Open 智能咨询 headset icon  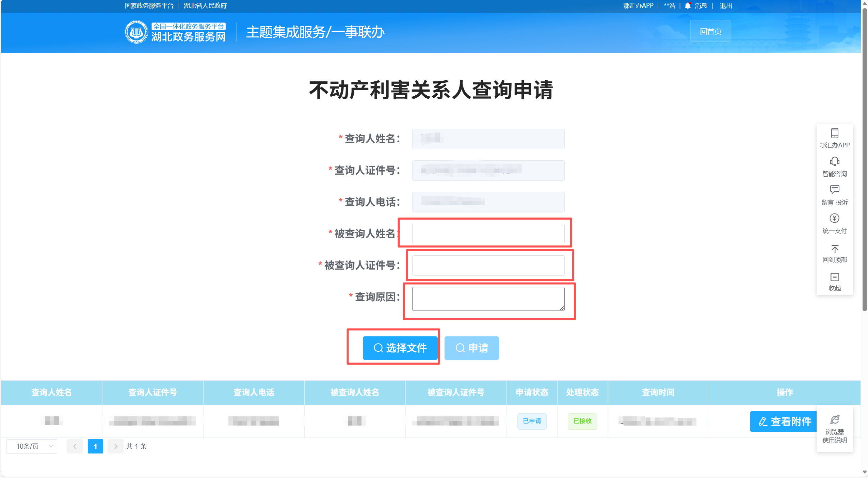pos(834,161)
